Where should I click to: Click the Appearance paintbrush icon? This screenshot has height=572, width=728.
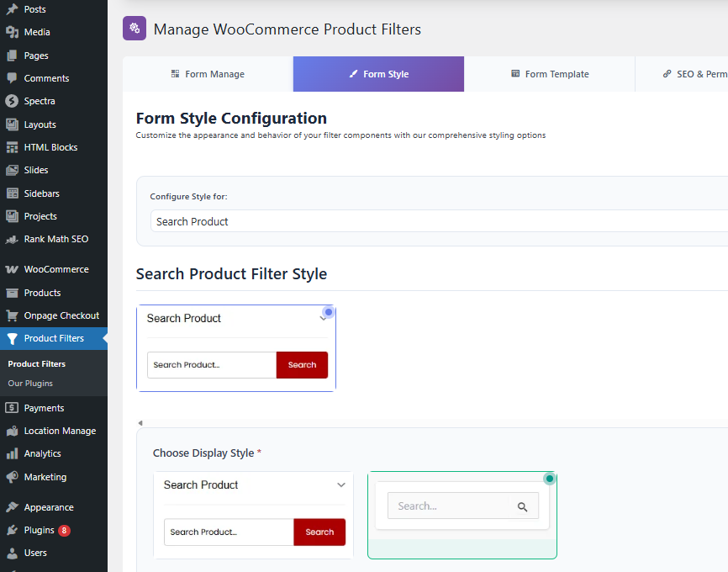click(x=12, y=507)
